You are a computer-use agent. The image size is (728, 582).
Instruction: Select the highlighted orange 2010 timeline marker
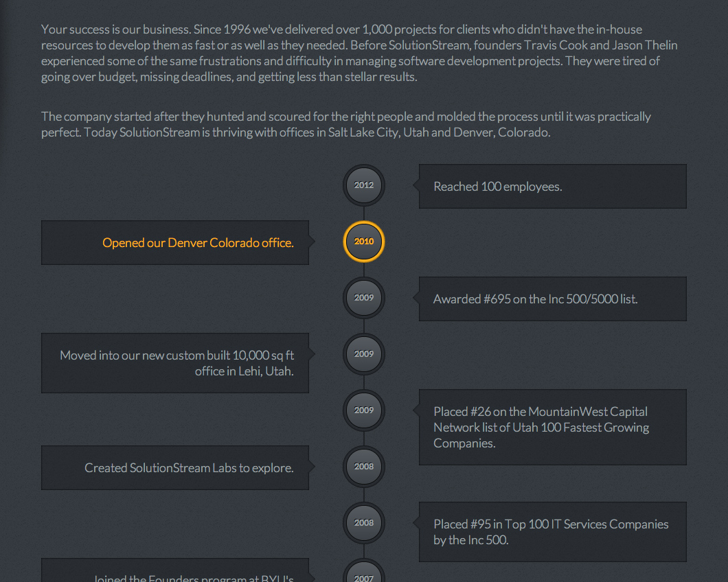tap(363, 242)
